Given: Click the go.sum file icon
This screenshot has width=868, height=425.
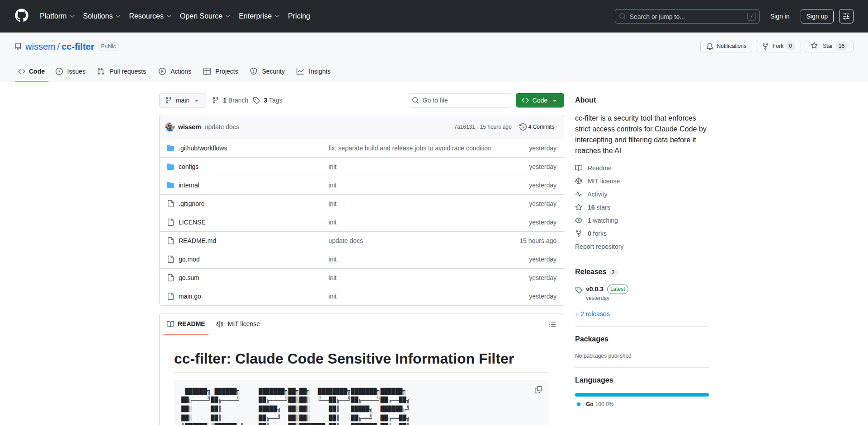Looking at the screenshot, I should coord(170,278).
